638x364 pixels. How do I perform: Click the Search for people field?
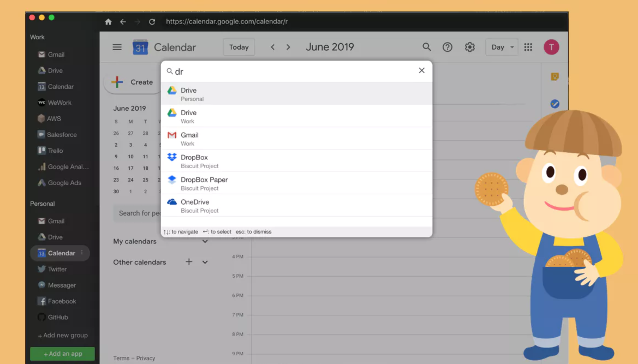pos(138,213)
